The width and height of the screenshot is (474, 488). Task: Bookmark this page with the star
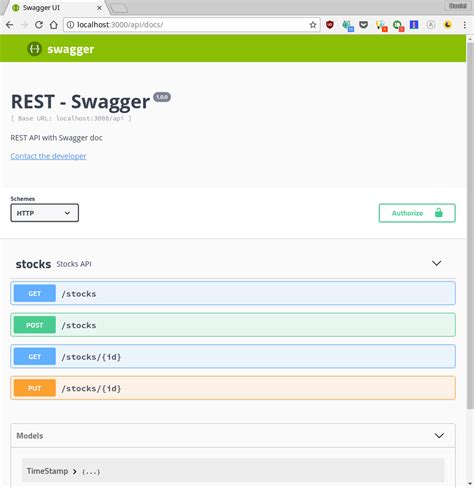click(313, 25)
